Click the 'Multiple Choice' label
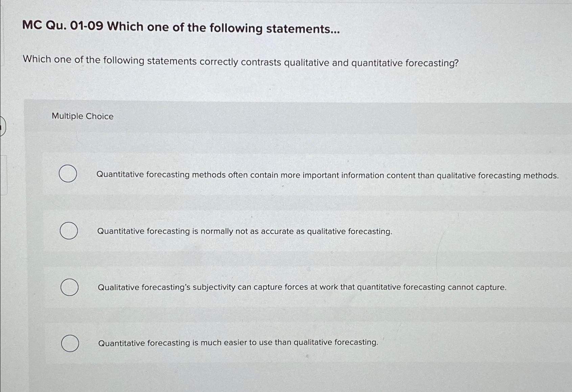Image resolution: width=572 pixels, height=392 pixels. pos(83,116)
